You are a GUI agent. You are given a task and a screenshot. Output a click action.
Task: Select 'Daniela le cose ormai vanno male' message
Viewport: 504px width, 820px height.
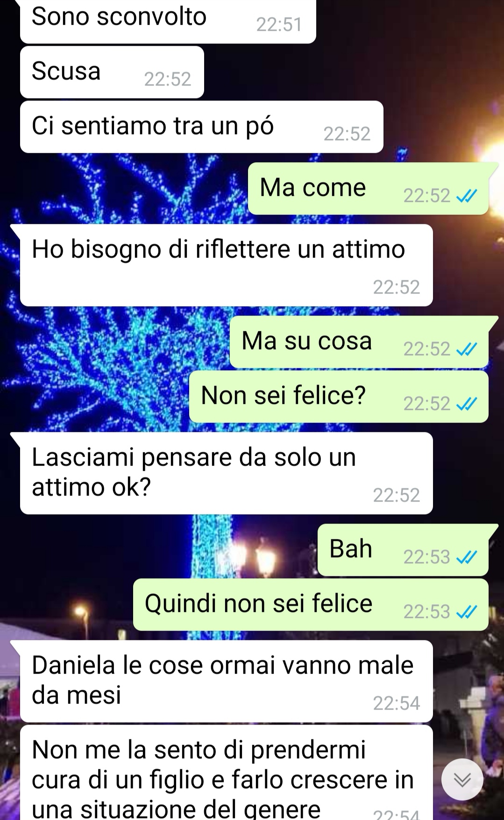coord(227,681)
